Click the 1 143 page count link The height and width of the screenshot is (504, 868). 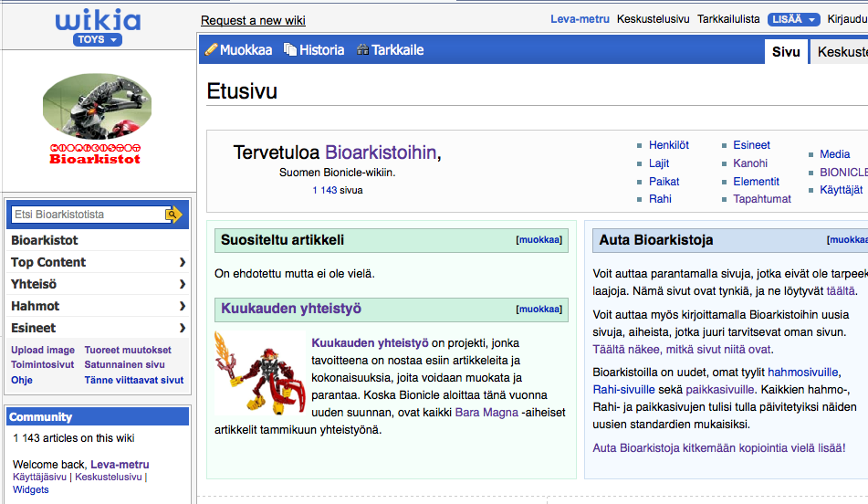point(324,190)
